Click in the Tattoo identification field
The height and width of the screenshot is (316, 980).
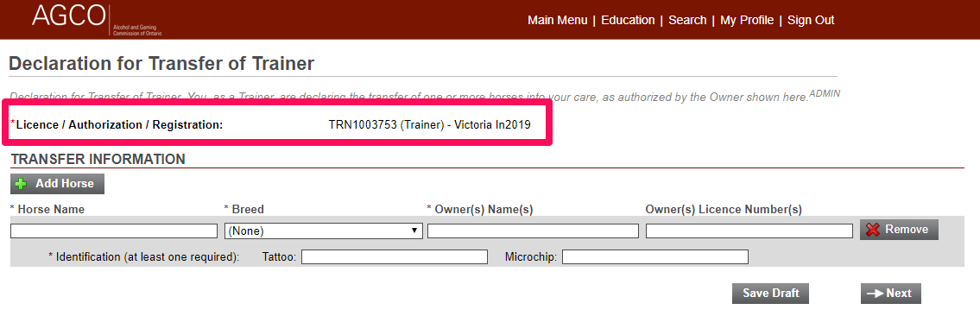[395, 256]
